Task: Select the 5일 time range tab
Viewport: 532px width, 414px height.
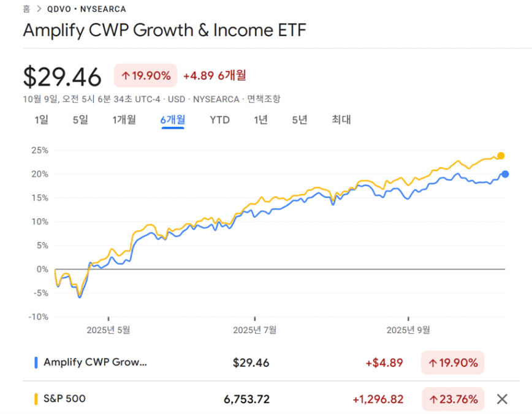Action: [x=80, y=120]
